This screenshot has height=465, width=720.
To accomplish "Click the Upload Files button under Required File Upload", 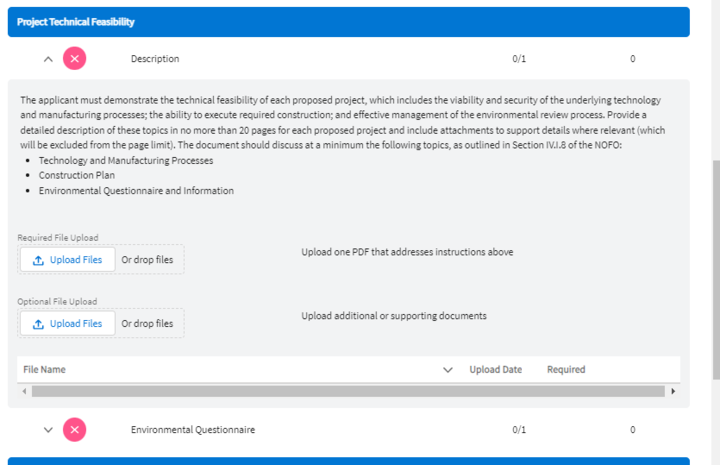I will (x=67, y=260).
